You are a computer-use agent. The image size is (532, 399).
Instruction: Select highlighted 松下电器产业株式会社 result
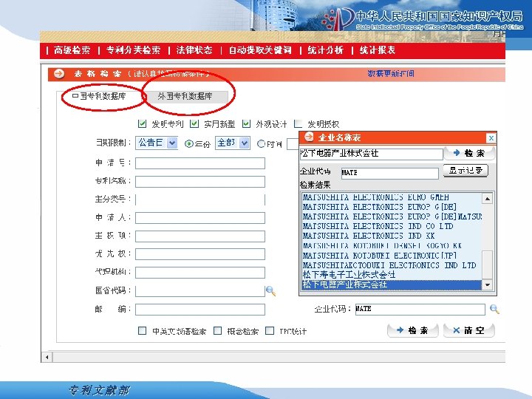tap(392, 284)
